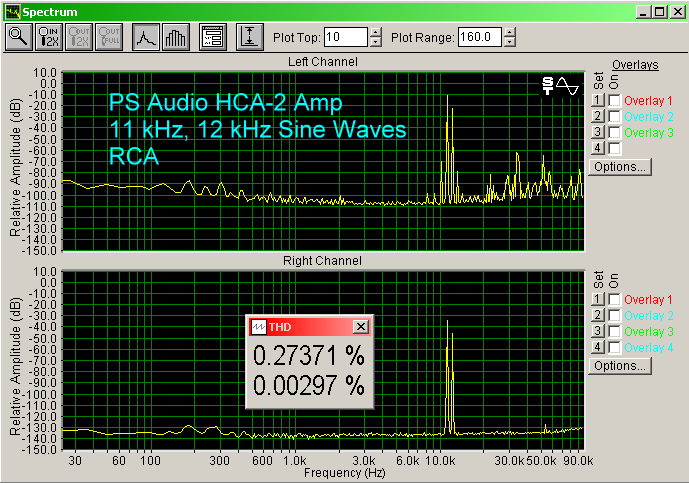Image resolution: width=689 pixels, height=483 pixels.
Task: Increase Plot Top with up arrow
Action: [375, 32]
